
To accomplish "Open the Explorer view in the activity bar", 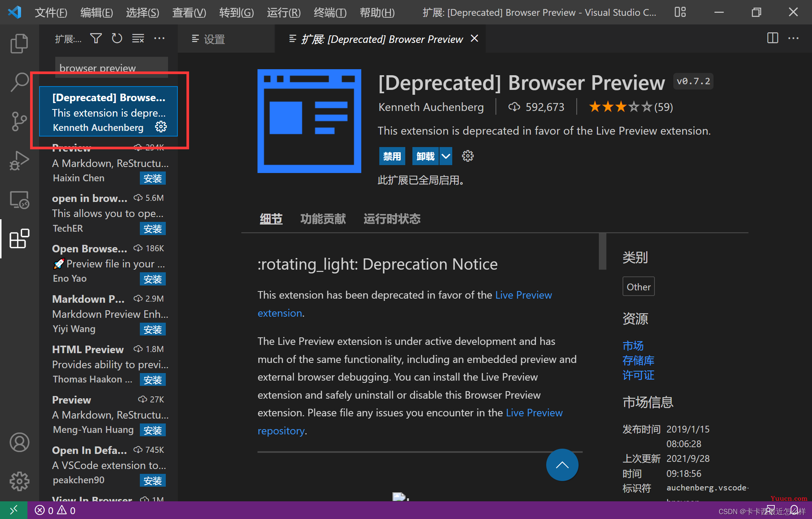I will [x=19, y=43].
